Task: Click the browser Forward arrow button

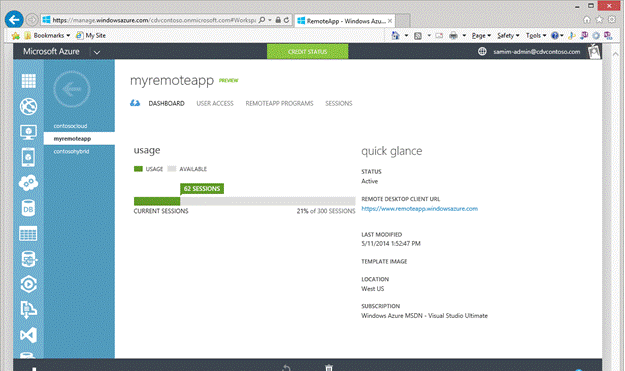Action: click(32, 20)
